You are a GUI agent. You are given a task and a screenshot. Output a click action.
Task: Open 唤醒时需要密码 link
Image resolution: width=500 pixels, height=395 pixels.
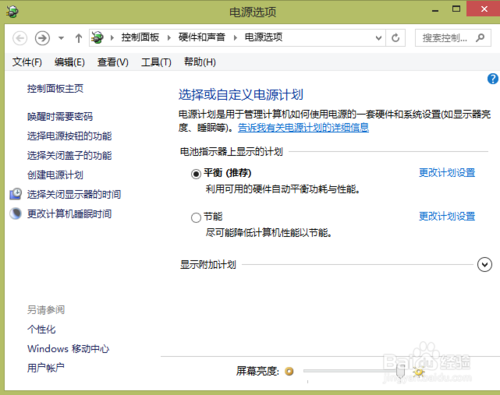point(60,117)
